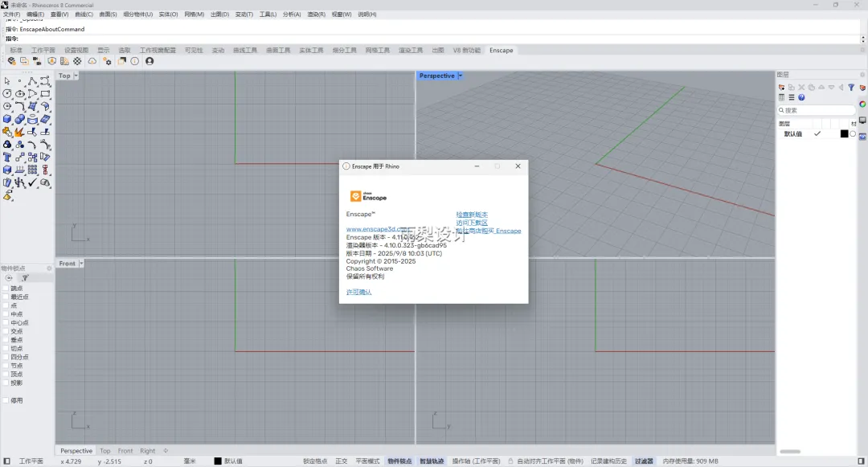Enable the 中心点 object snap checkbox
The image size is (868, 467).
(x=6, y=322)
